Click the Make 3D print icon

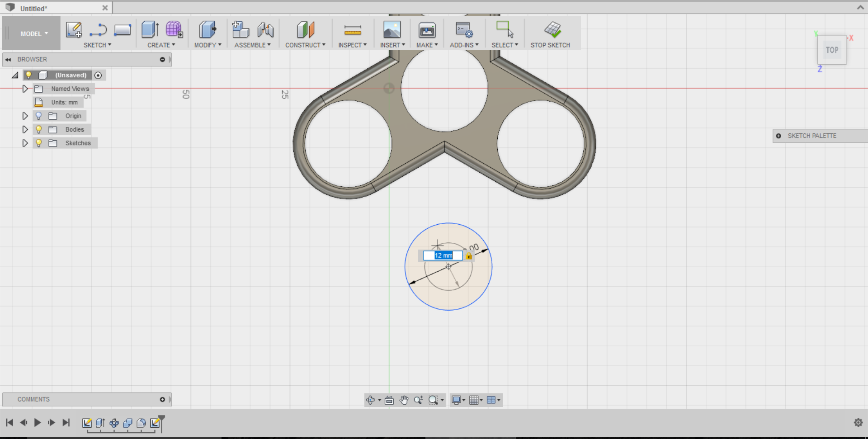coord(427,30)
